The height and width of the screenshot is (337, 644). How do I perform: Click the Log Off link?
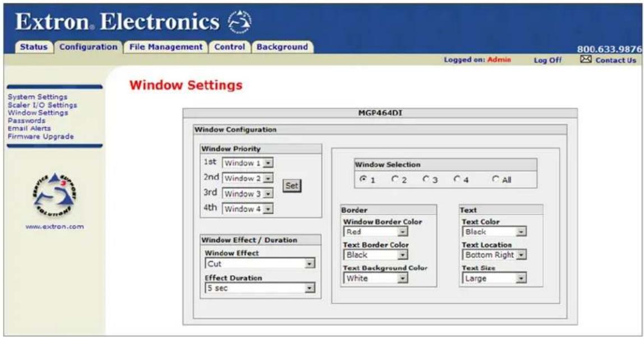(x=548, y=60)
